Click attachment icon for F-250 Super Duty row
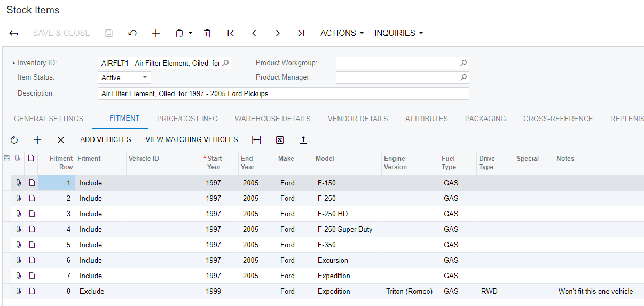The width and height of the screenshot is (644, 306). (18, 229)
